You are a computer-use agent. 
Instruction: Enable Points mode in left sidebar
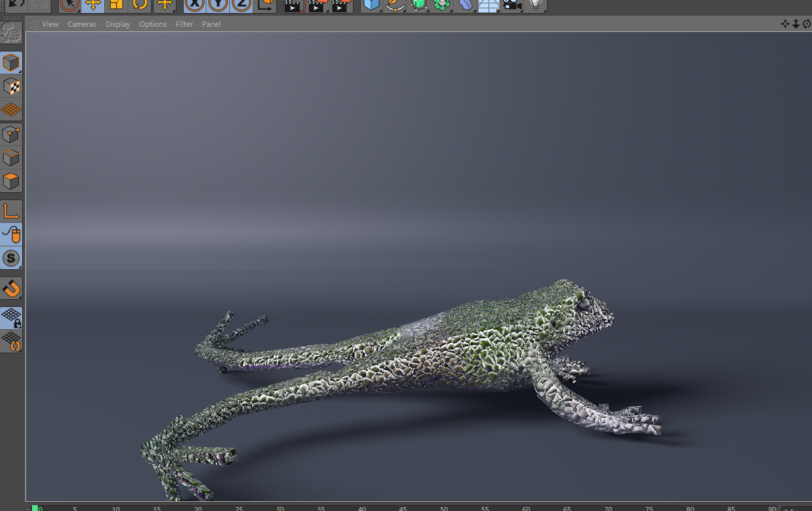(11, 134)
